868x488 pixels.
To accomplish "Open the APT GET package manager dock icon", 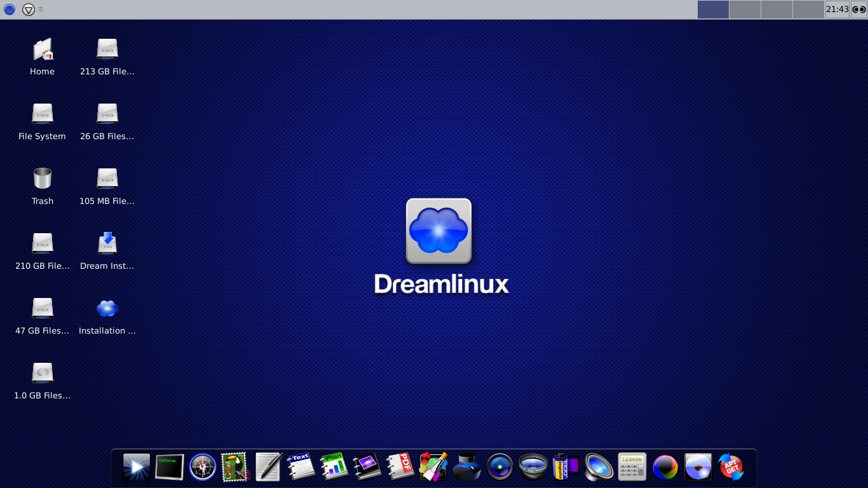I will (x=731, y=467).
